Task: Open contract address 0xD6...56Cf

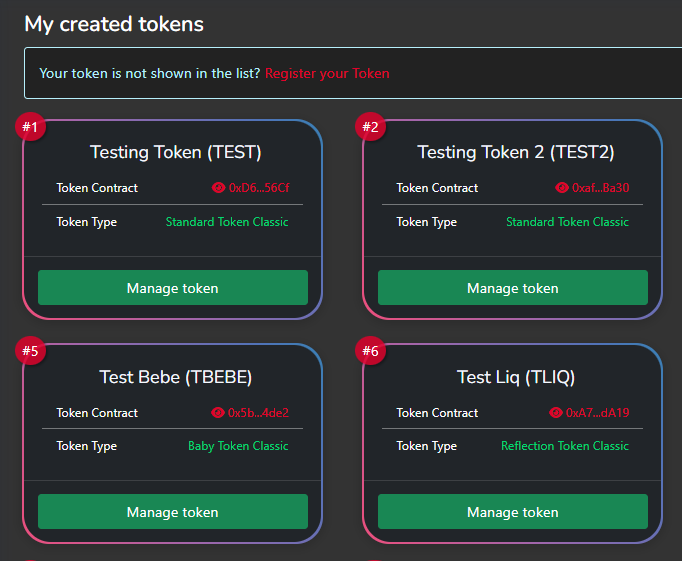Action: click(x=259, y=188)
